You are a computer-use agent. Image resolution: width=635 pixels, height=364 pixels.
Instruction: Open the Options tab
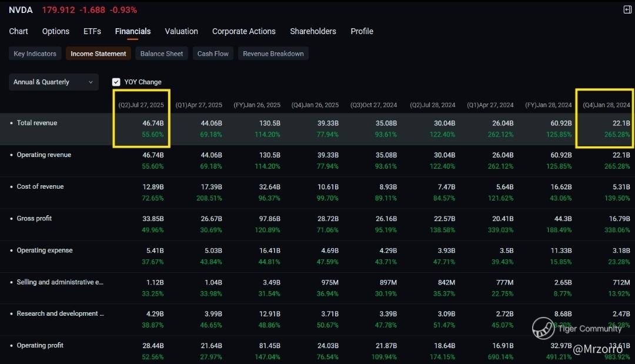coord(56,31)
